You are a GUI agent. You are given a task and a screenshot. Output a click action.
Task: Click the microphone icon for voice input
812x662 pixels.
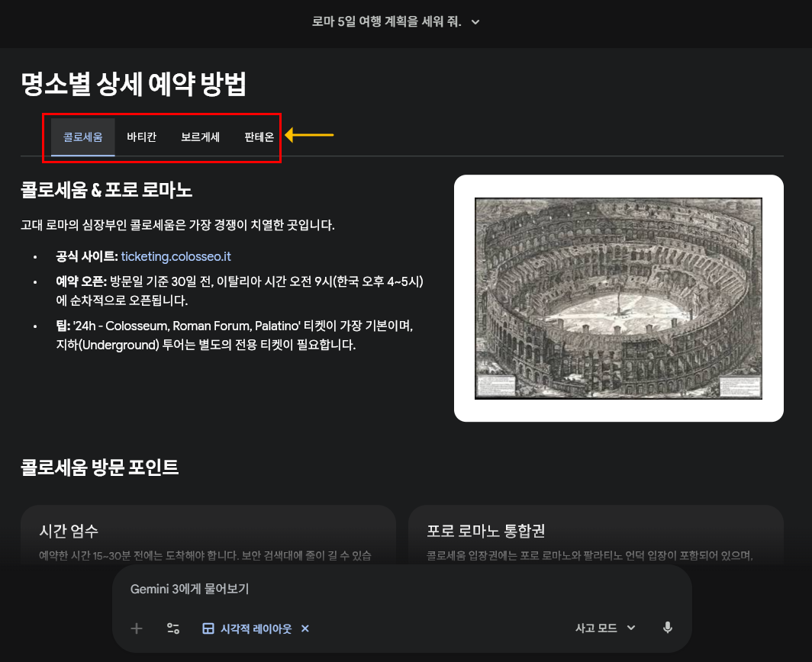pyautogui.click(x=667, y=627)
